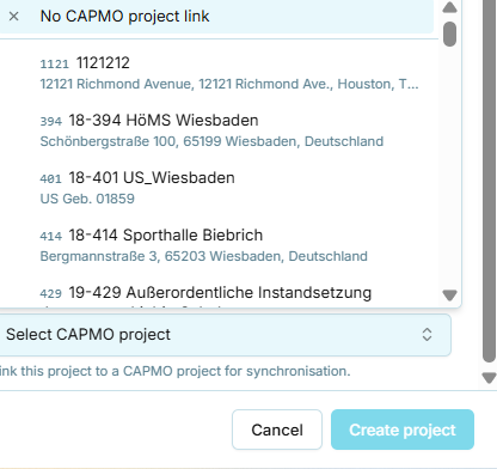
Task: Click the project list scrollbar thumb
Action: coord(450,34)
